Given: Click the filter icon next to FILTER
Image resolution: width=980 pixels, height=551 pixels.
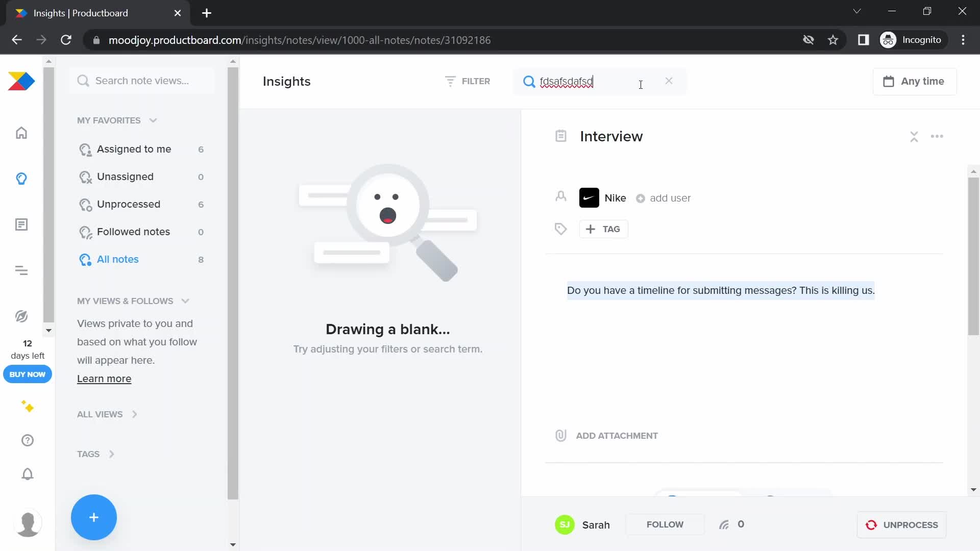Looking at the screenshot, I should coord(451,81).
